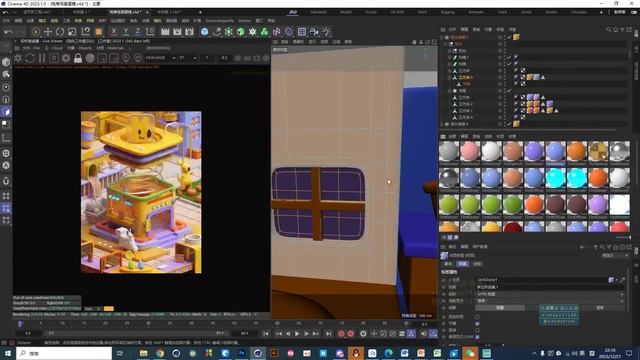The image size is (640, 360).
Task: Play the animation forward
Action: tap(297, 334)
